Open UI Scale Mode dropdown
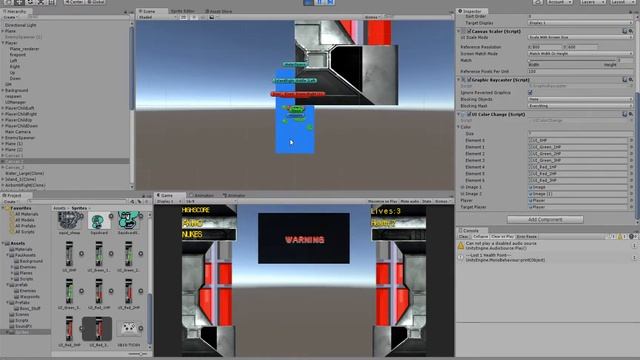 coord(580,37)
